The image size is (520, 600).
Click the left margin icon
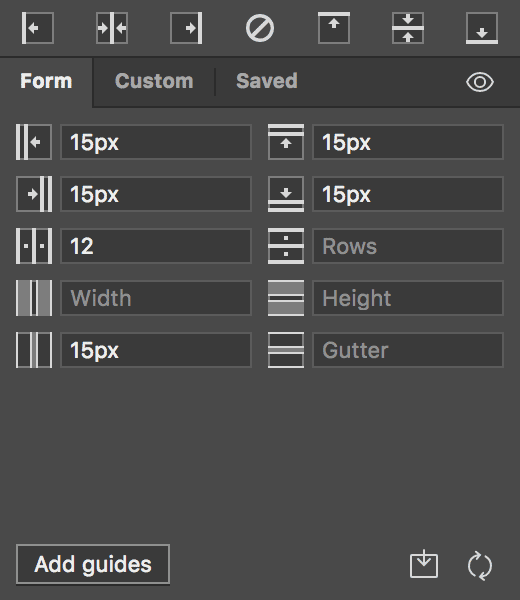[x=34, y=142]
